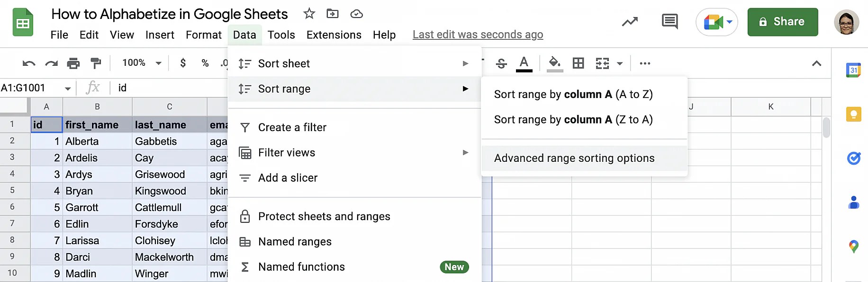
Task: Choose Named functions
Action: [x=354, y=267]
